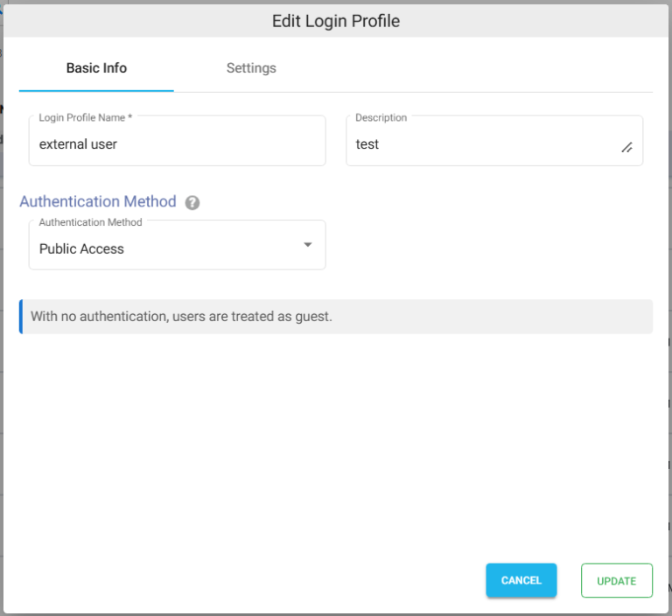Click the 'With no authentication' info message
The image size is (672, 616).
coord(336,317)
